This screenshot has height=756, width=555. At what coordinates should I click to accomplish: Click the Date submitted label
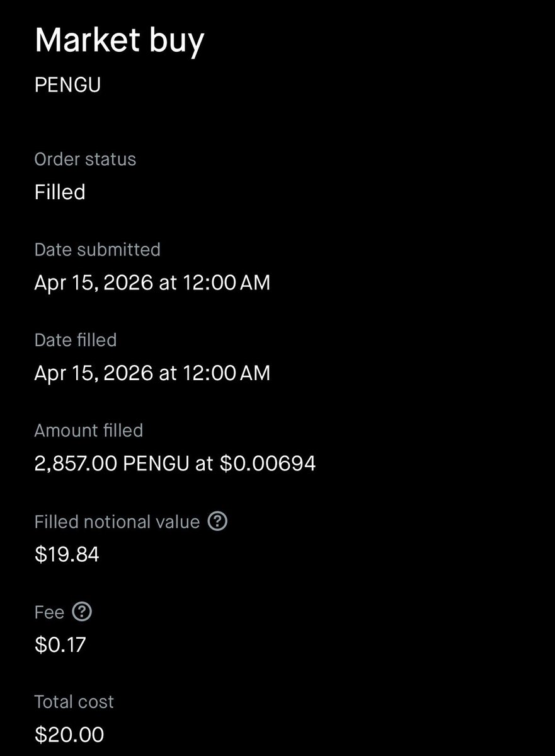[97, 250]
